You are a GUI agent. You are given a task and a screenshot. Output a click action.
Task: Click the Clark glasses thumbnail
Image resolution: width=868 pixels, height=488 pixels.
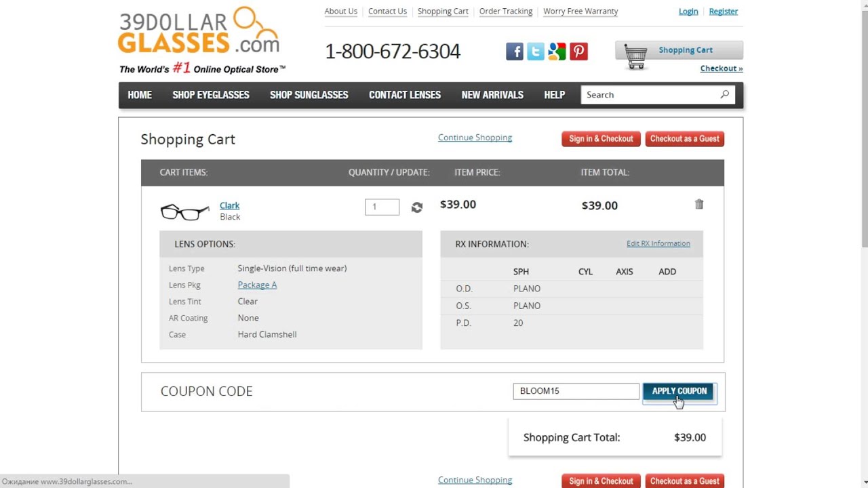coord(185,211)
